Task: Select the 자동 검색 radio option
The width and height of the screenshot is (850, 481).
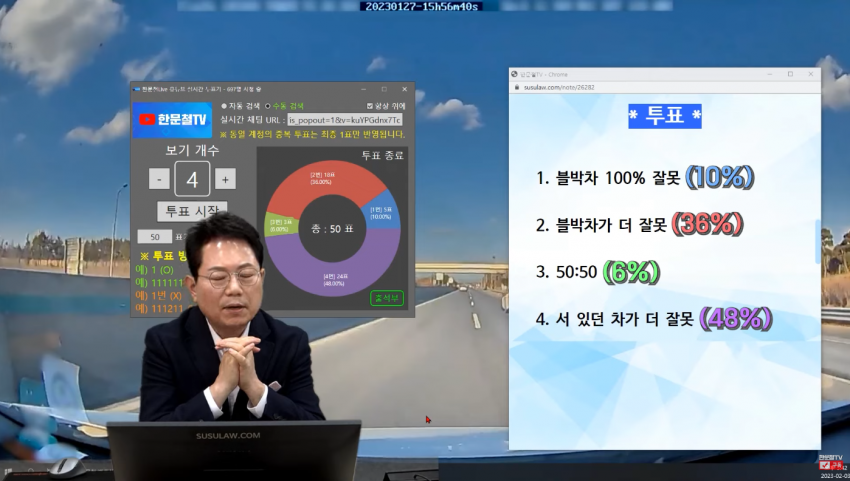Action: (241, 106)
